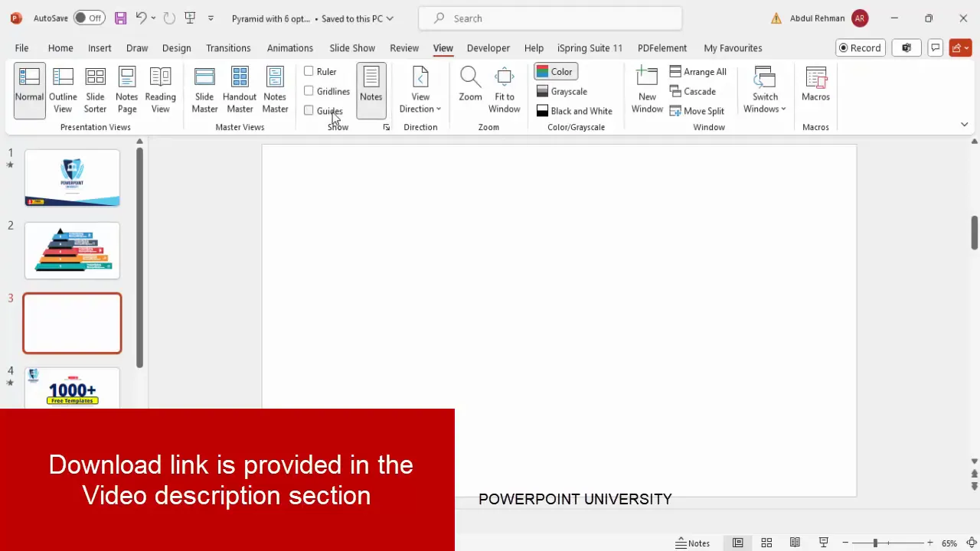Expand the Switch Windows dropdown
This screenshot has width=980, height=551.
click(x=765, y=90)
